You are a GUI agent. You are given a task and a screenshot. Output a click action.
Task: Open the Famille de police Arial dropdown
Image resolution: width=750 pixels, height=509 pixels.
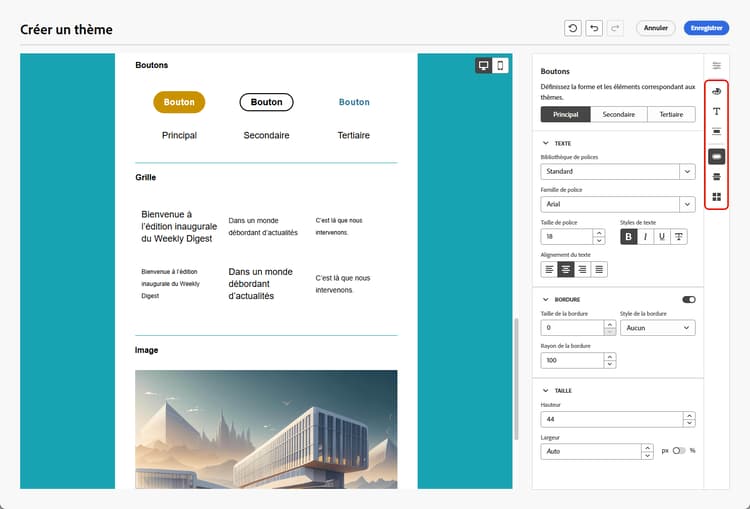[x=618, y=204]
